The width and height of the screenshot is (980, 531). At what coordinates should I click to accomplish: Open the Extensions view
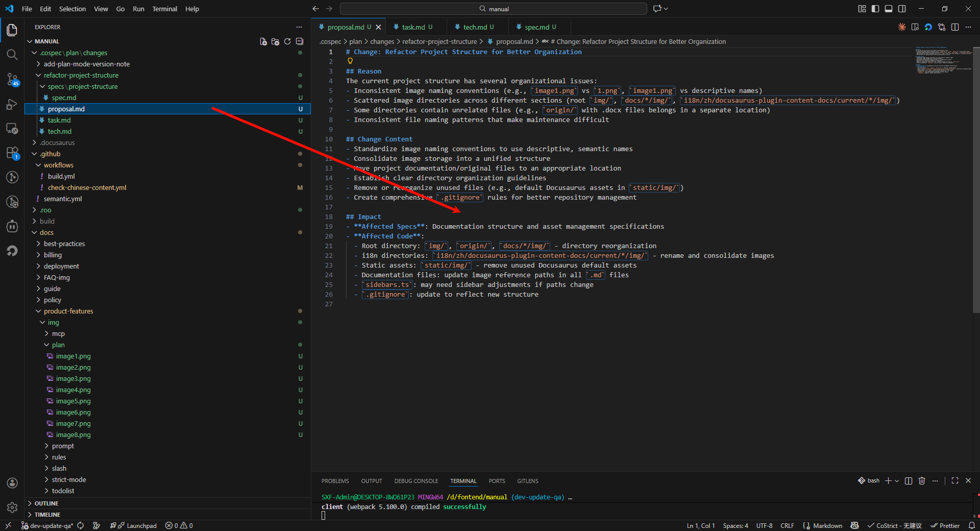click(x=12, y=153)
